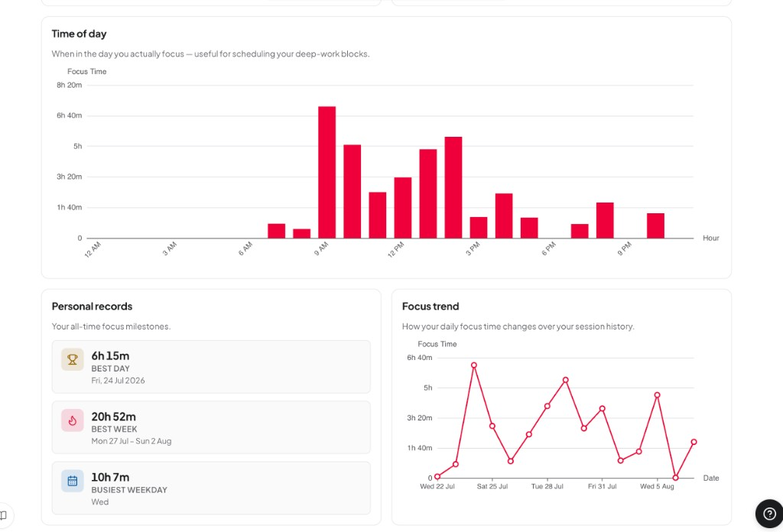The width and height of the screenshot is (783, 532).
Task: Click the 7 AM focus time bar
Action: (277, 231)
